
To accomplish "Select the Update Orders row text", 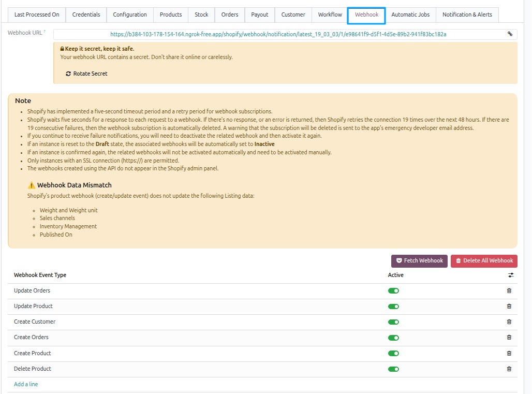I will (32, 291).
